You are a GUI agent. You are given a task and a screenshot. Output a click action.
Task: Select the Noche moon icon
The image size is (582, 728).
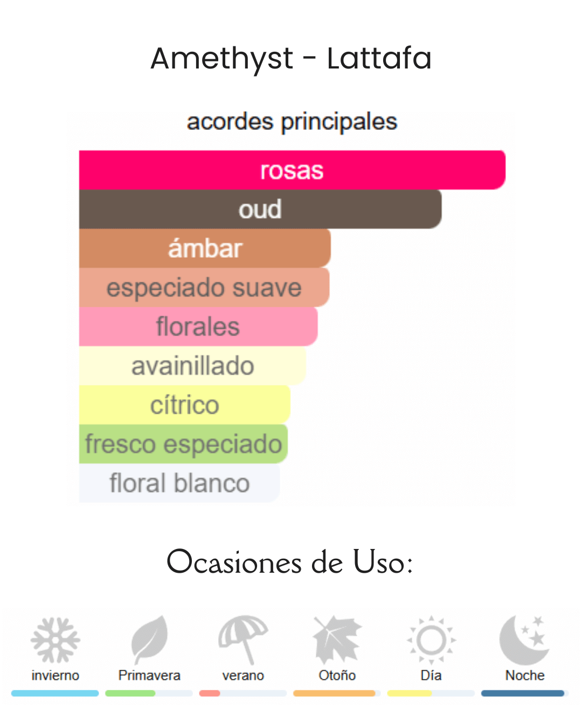click(524, 640)
